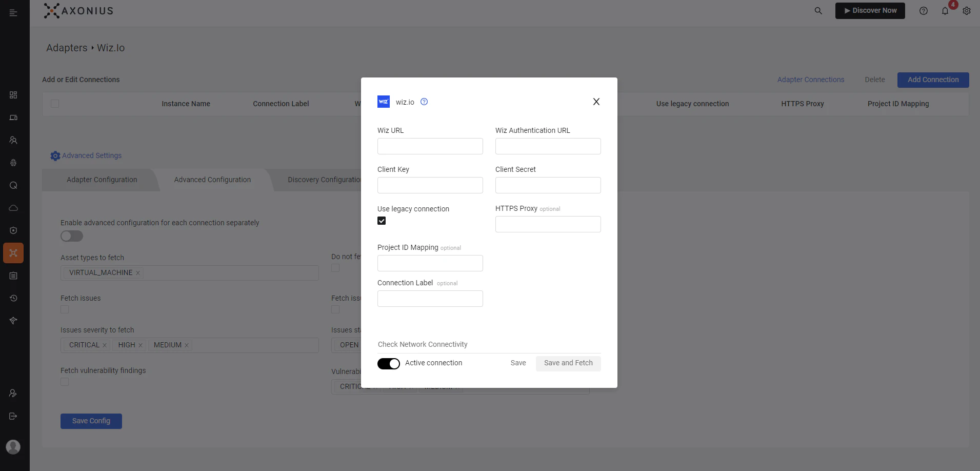
Task: Open the user management icon in sidebar
Action: coord(13,394)
